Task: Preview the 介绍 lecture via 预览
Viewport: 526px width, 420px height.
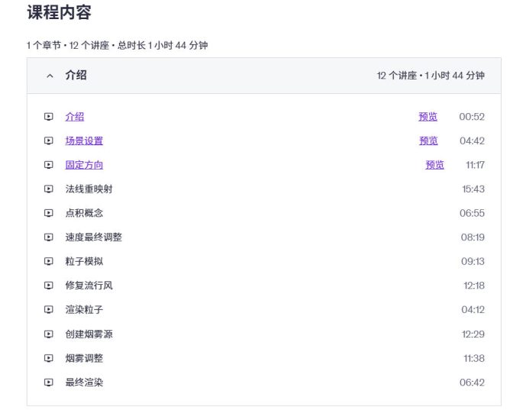Action: click(x=428, y=117)
